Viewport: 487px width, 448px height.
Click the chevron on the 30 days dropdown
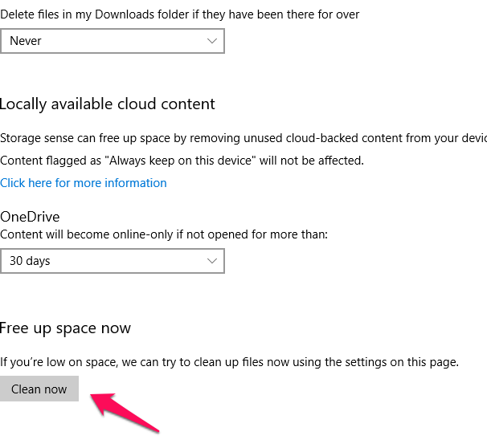(212, 261)
